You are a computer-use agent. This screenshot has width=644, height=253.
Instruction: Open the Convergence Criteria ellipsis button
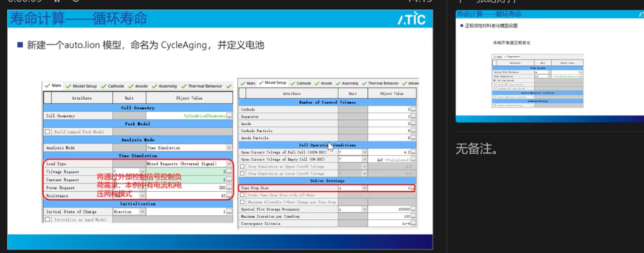pos(413,224)
